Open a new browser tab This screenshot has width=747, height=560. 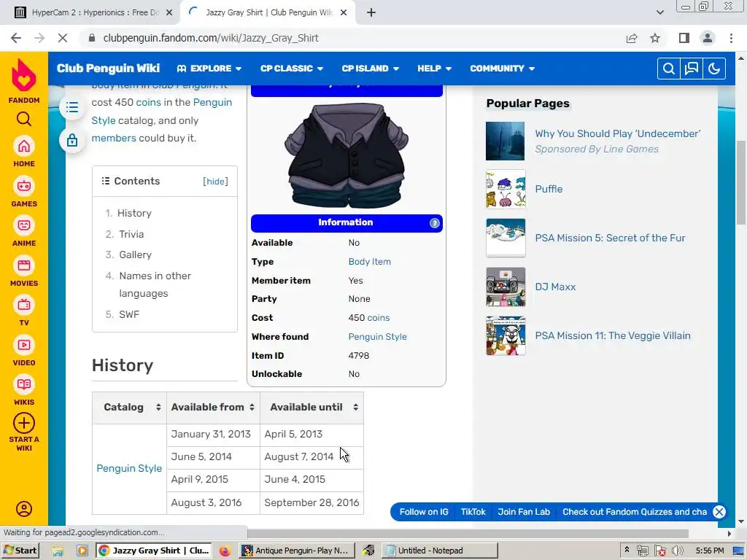point(371,13)
